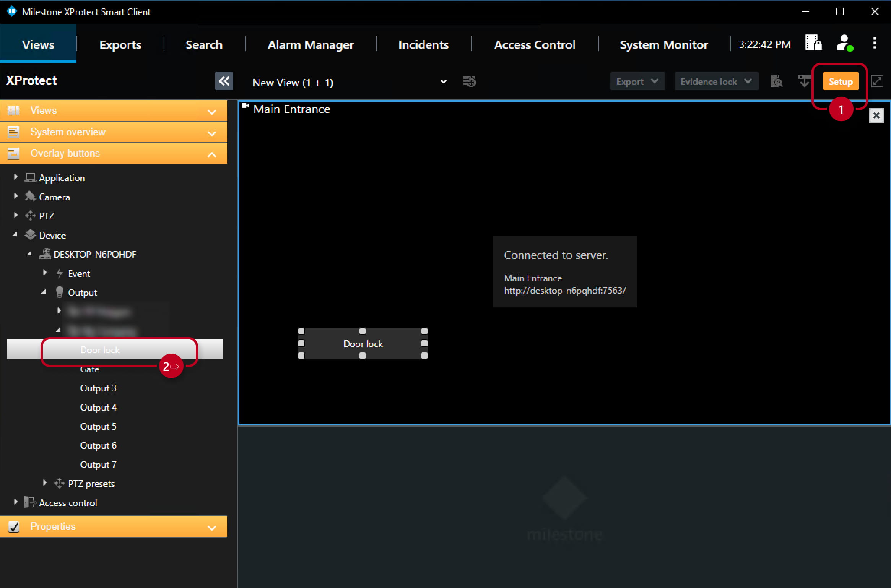Open the investigation search icon in toolbar
The height and width of the screenshot is (588, 891).
776,81
